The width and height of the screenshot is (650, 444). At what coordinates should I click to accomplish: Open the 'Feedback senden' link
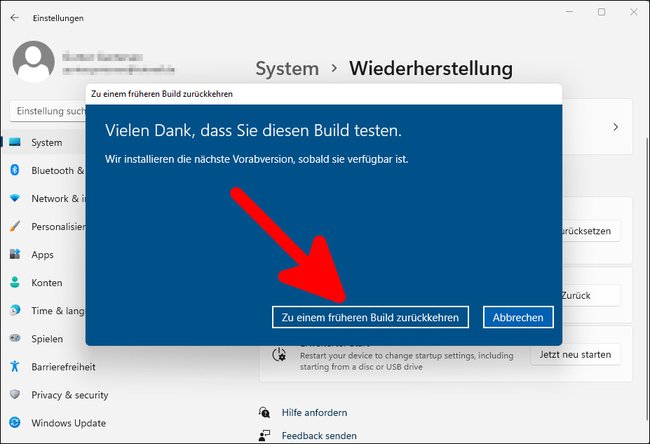point(319,436)
